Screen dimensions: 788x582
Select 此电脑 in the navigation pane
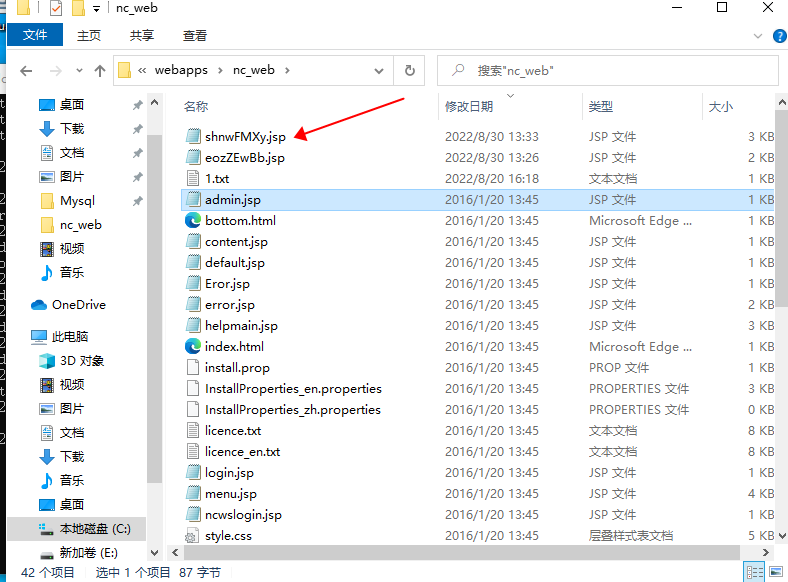pyautogui.click(x=69, y=336)
